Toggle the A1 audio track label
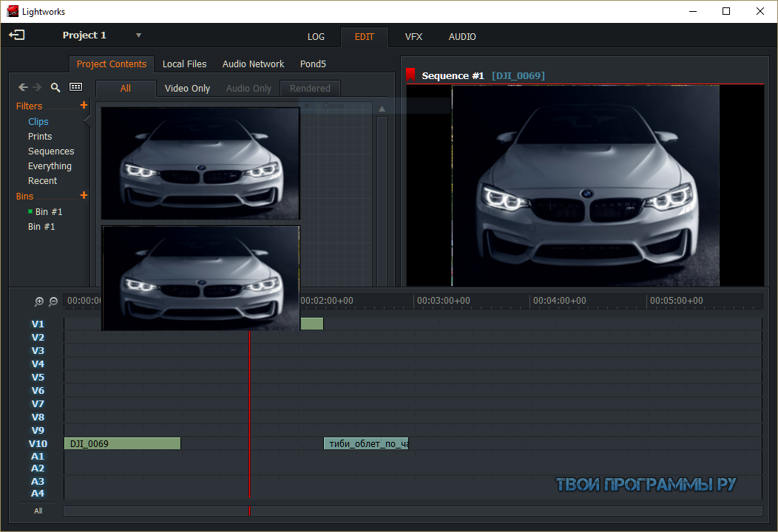This screenshot has height=532, width=778. 38,457
